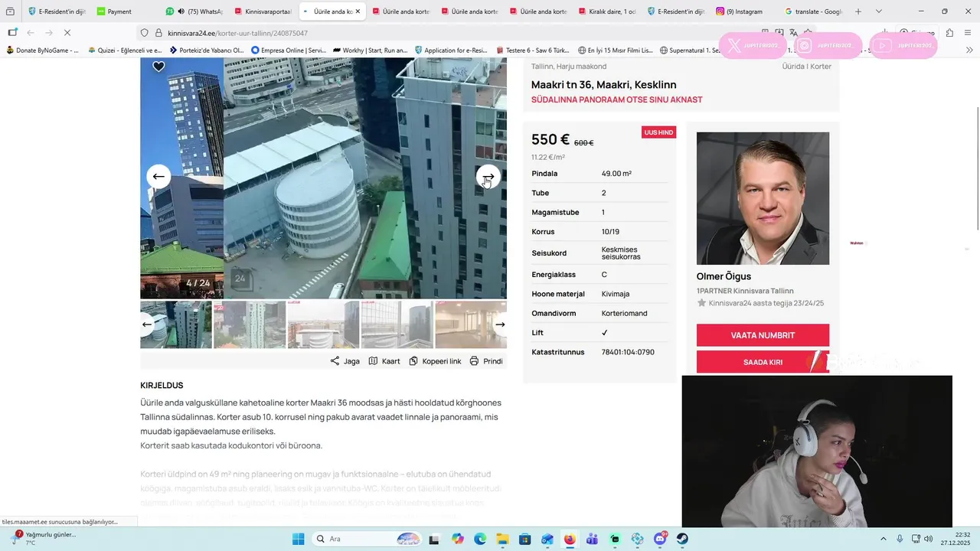Open Firefox View in tab bar
This screenshot has width=980, height=551.
(x=10, y=11)
